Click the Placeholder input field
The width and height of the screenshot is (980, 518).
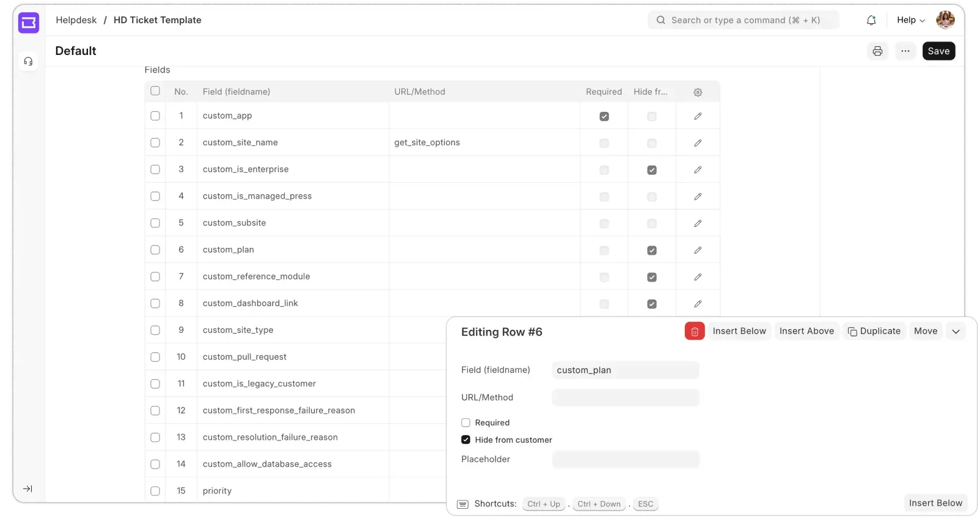pyautogui.click(x=625, y=459)
